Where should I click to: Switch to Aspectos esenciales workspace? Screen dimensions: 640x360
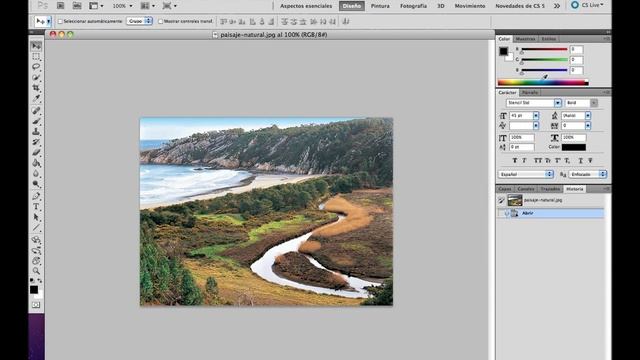(x=306, y=6)
